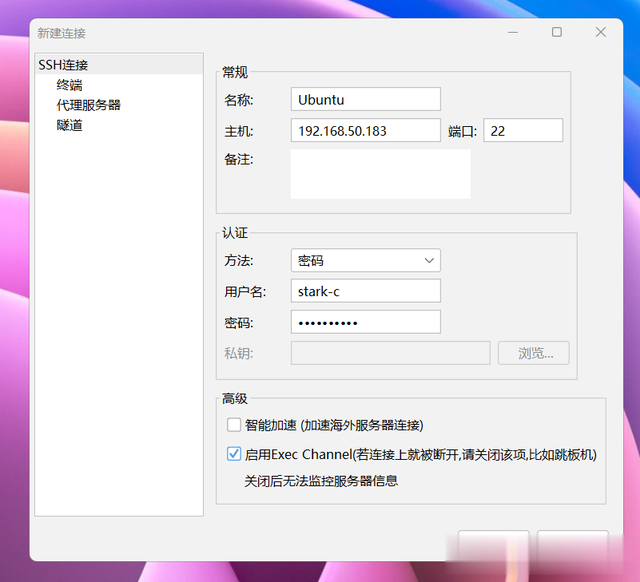Click the 密码 password field
The width and height of the screenshot is (640, 582).
[366, 322]
